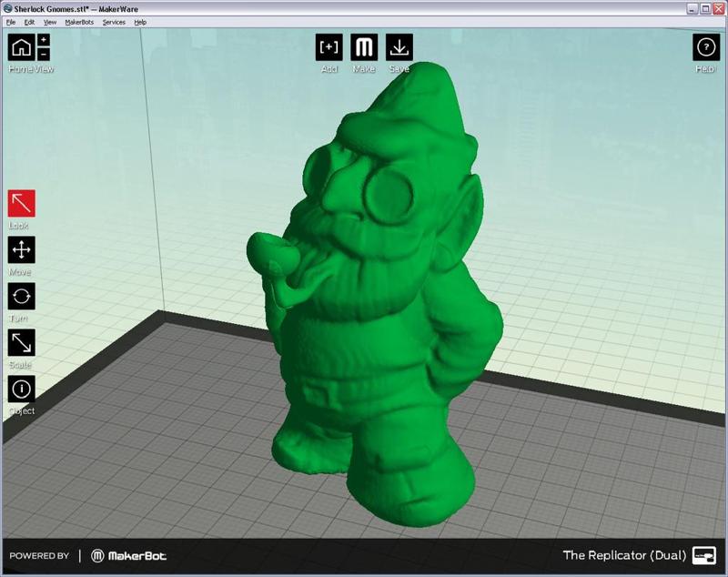Open the Edit menu
This screenshot has width=728, height=577.
click(x=29, y=22)
